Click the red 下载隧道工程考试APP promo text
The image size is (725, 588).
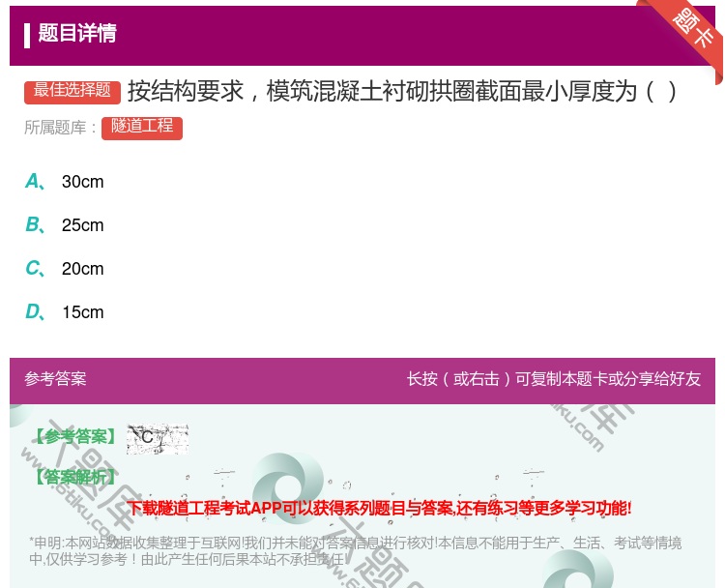379,509
